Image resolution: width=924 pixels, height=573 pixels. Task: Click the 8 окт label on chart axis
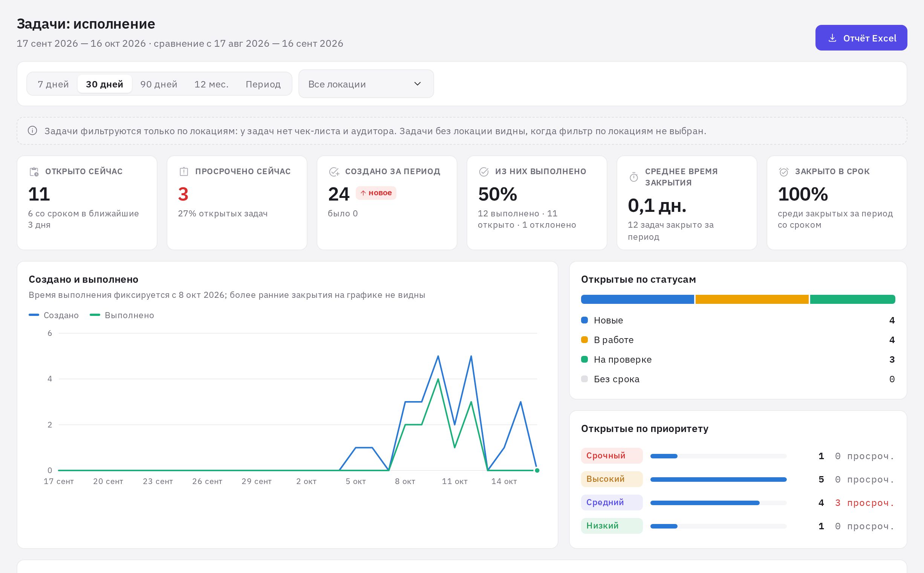coord(405,481)
